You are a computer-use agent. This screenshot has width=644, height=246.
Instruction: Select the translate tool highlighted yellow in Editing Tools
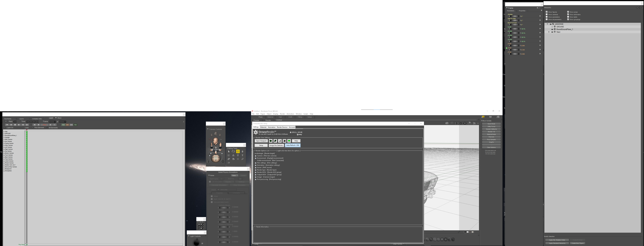[238, 151]
